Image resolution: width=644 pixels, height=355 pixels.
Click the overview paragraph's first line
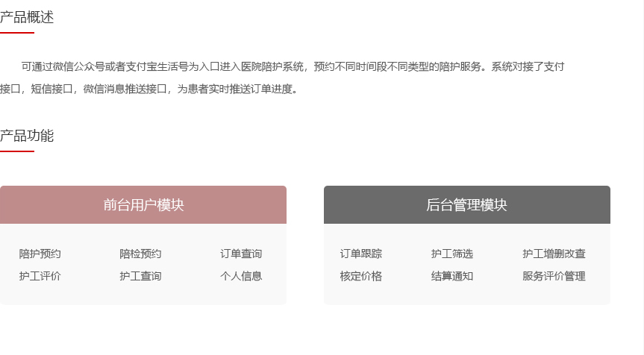tap(293, 66)
